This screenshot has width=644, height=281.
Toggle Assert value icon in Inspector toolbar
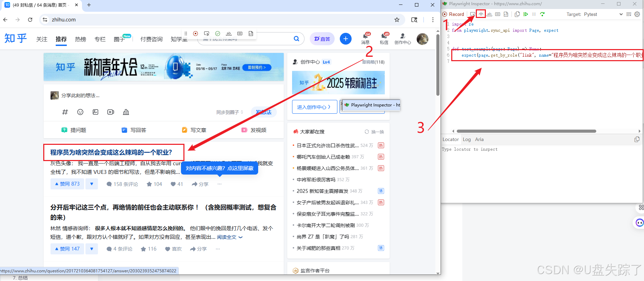point(498,14)
